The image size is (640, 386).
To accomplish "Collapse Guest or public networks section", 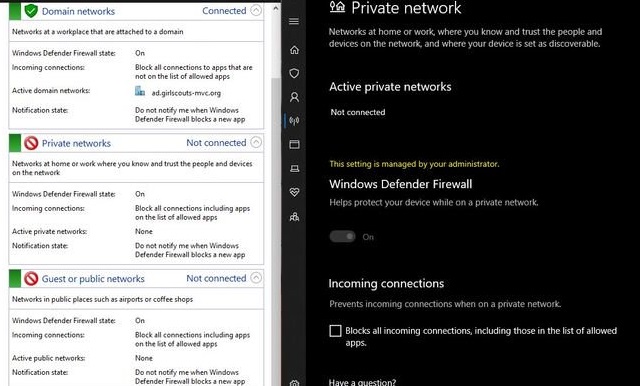I will [256, 278].
